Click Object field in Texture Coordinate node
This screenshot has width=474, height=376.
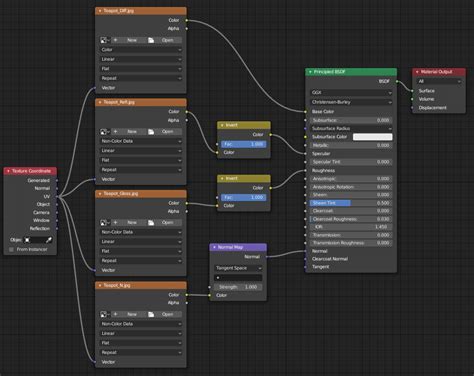point(38,240)
